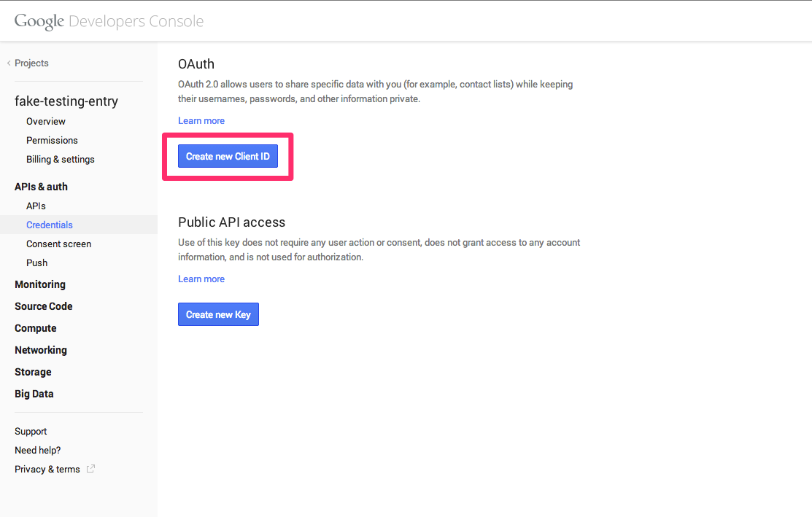Go to Billing & settings
Image resolution: width=812 pixels, height=517 pixels.
[x=61, y=159]
